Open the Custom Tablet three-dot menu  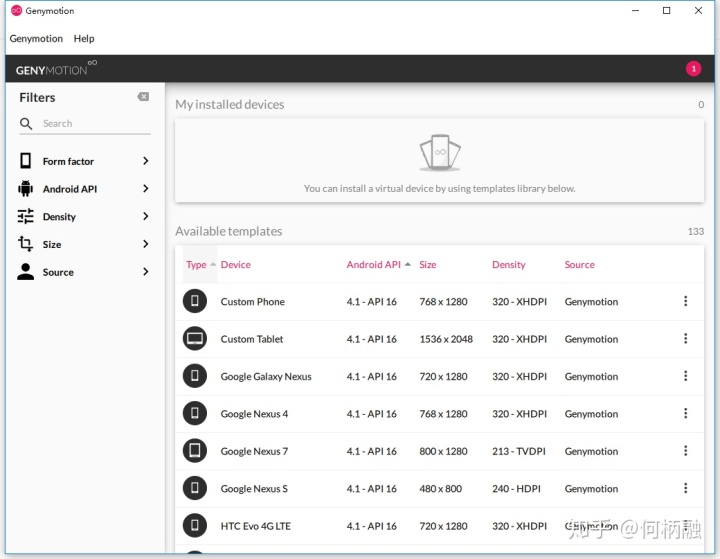click(x=686, y=339)
